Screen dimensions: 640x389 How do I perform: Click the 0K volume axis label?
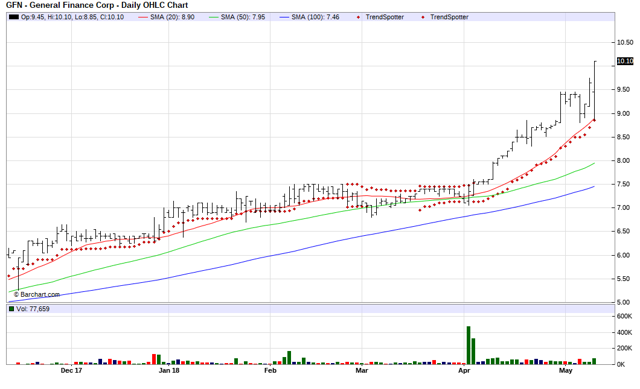click(x=621, y=365)
